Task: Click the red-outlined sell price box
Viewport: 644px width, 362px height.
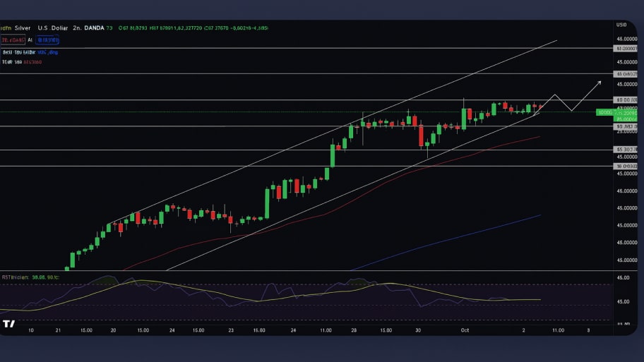Action: (x=13, y=40)
